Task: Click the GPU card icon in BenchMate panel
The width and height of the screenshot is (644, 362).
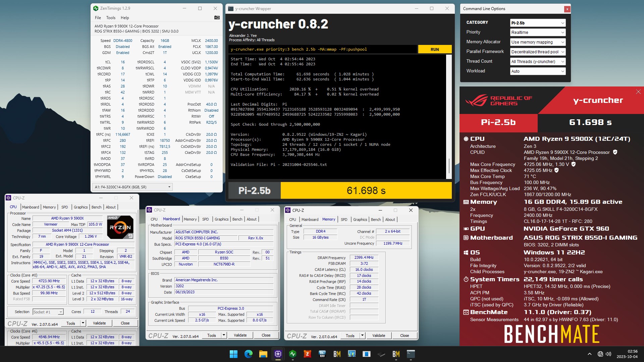Action: coord(466,229)
